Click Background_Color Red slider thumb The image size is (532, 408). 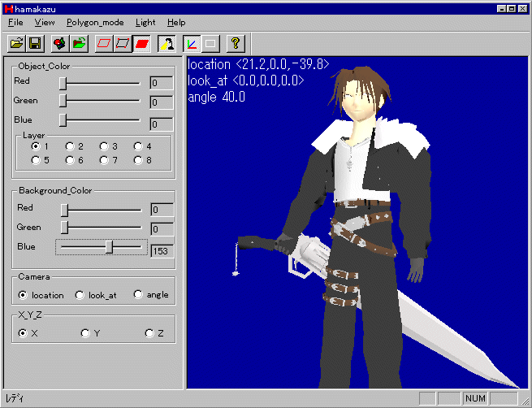point(64,211)
